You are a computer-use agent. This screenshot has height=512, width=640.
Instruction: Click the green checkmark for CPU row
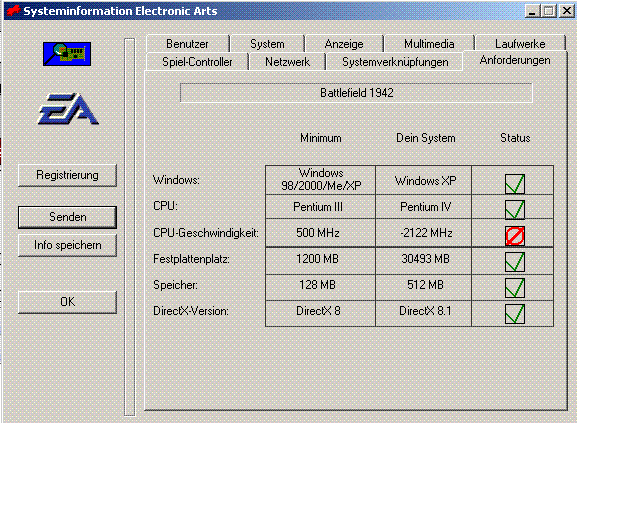(515, 209)
